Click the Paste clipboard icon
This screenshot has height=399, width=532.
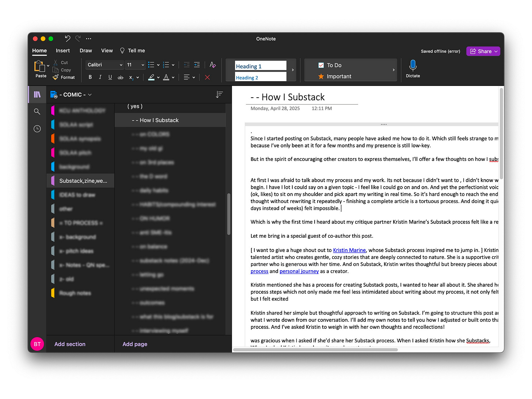click(39, 66)
